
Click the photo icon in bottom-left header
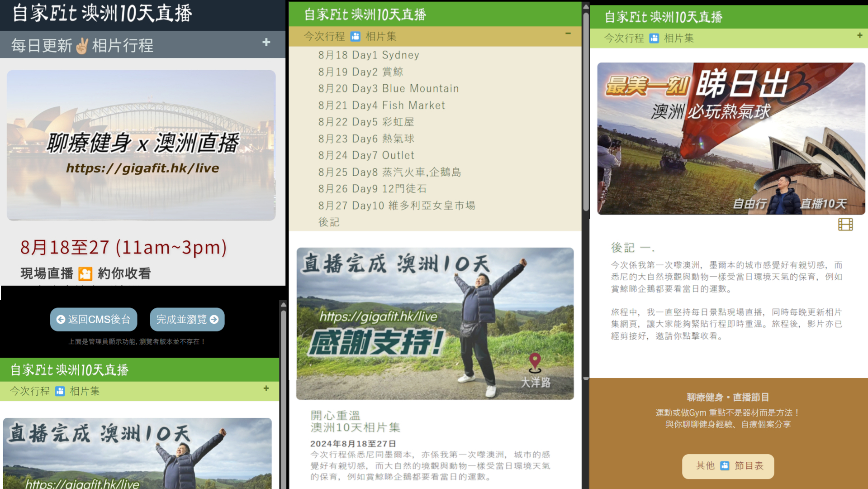coord(60,391)
